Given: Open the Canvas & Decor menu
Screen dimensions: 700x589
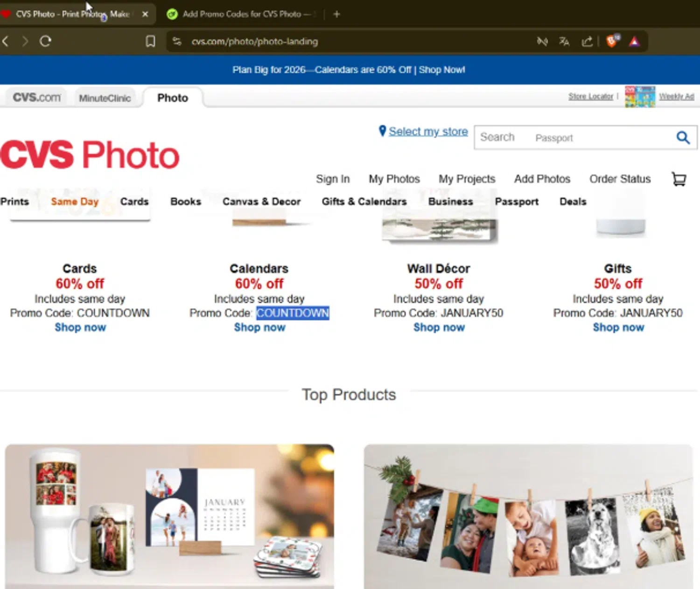Looking at the screenshot, I should point(261,202).
